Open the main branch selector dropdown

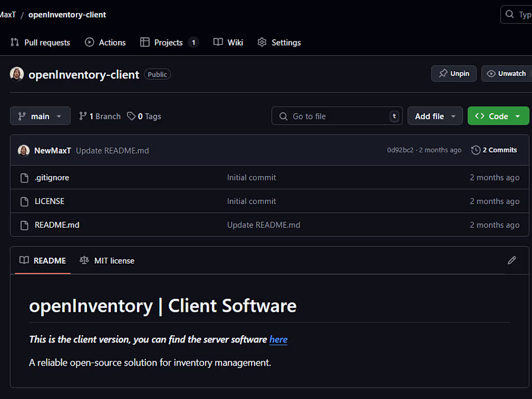click(x=40, y=116)
